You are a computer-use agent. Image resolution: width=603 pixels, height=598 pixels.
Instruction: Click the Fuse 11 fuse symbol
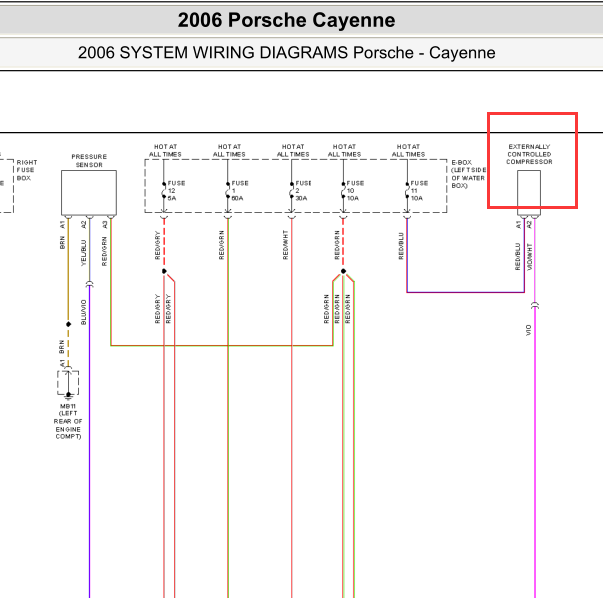(x=407, y=190)
